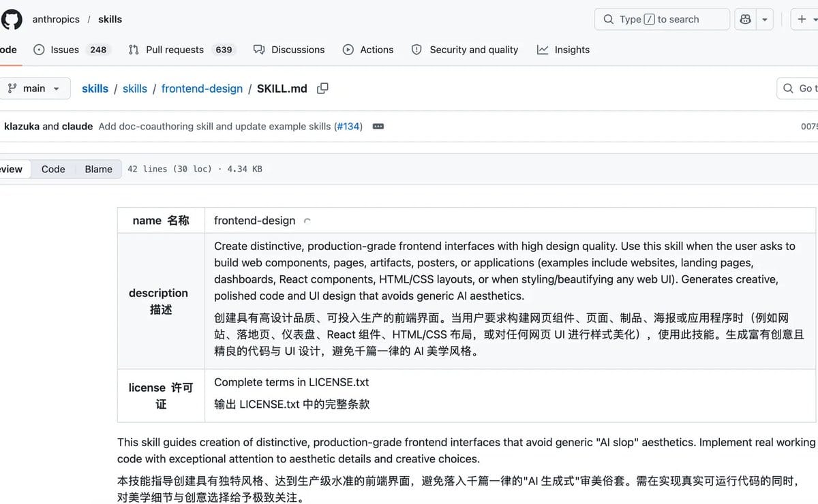This screenshot has width=818, height=504.
Task: Open the plus create-new menu
Action: point(806,19)
